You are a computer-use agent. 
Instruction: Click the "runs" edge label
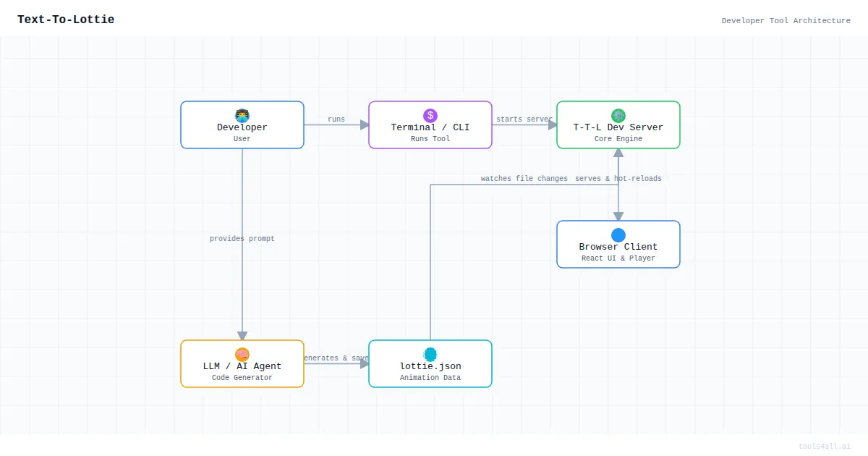pos(336,119)
